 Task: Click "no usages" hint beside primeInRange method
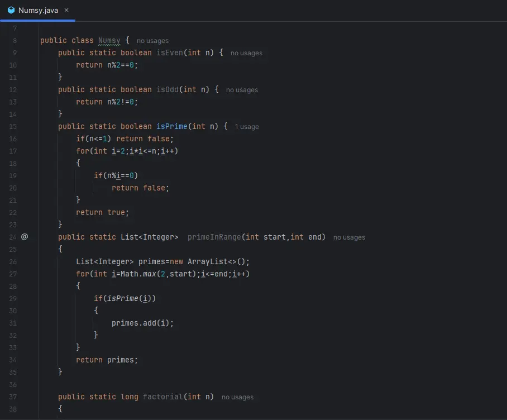(x=349, y=237)
